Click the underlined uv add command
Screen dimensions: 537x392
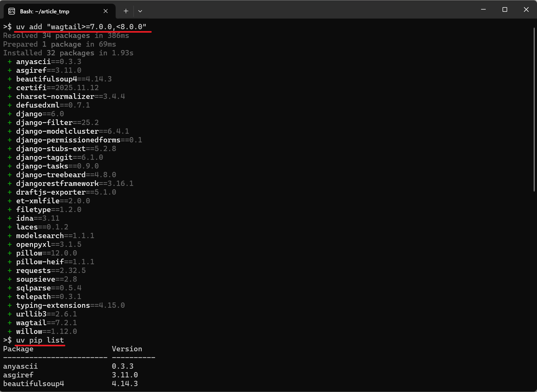(x=81, y=27)
